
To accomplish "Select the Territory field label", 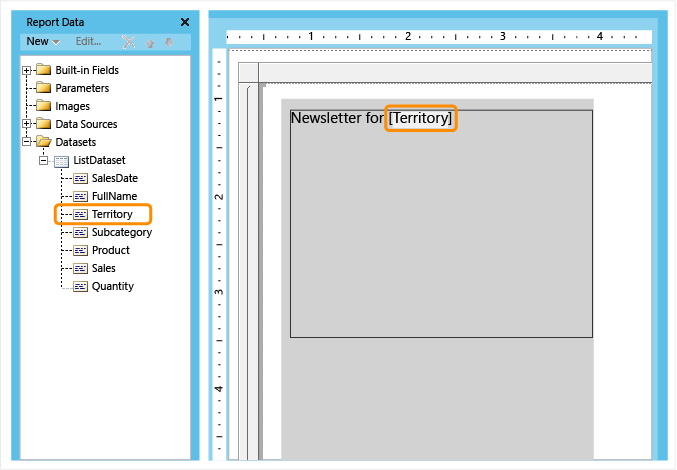I will click(112, 214).
